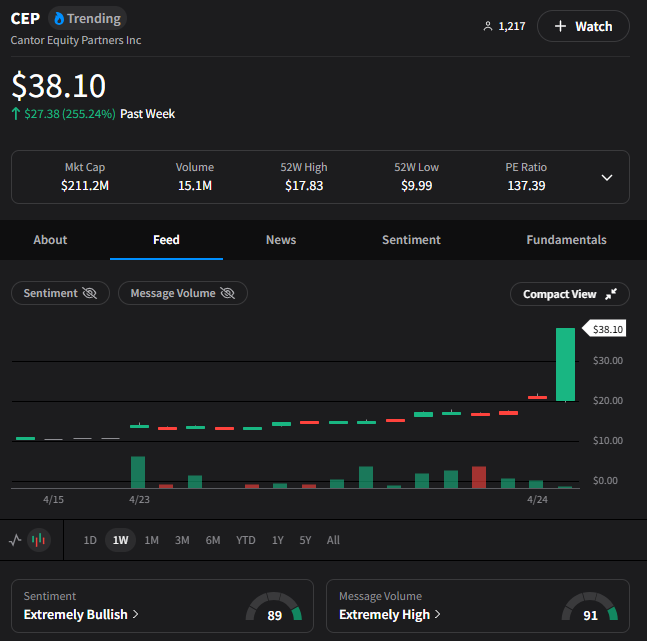The width and height of the screenshot is (647, 641).
Task: Click the large green candlestick at $38.10
Action: coord(565,364)
